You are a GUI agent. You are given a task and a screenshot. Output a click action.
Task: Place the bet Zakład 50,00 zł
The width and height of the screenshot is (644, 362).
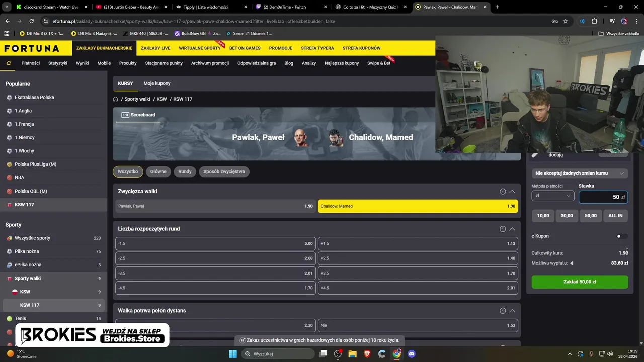click(x=580, y=282)
